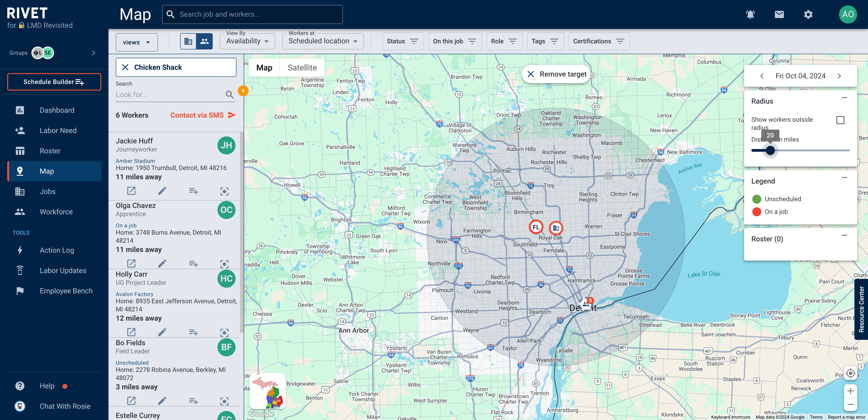Locate Jackie Huff on the map
This screenshot has width=868, height=420.
(224, 191)
